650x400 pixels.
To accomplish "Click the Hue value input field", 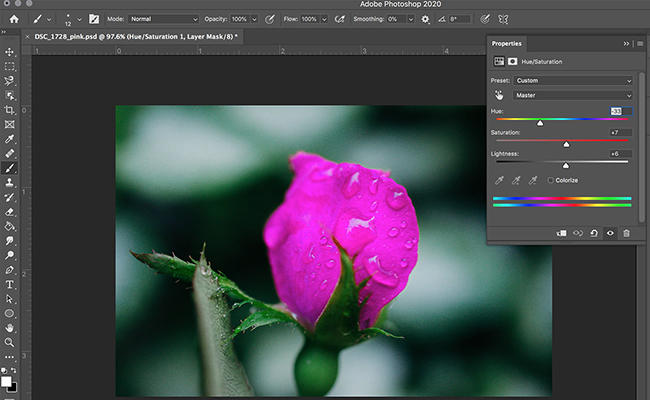I will (x=620, y=110).
